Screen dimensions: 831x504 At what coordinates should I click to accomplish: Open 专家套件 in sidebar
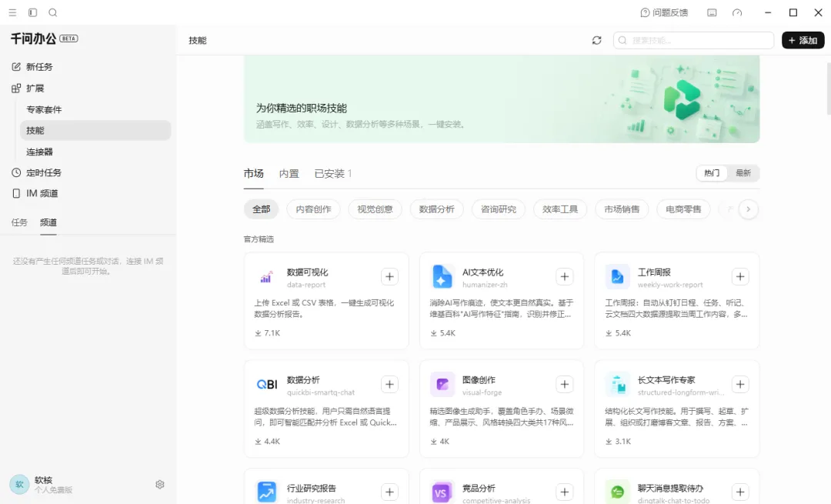pos(44,109)
